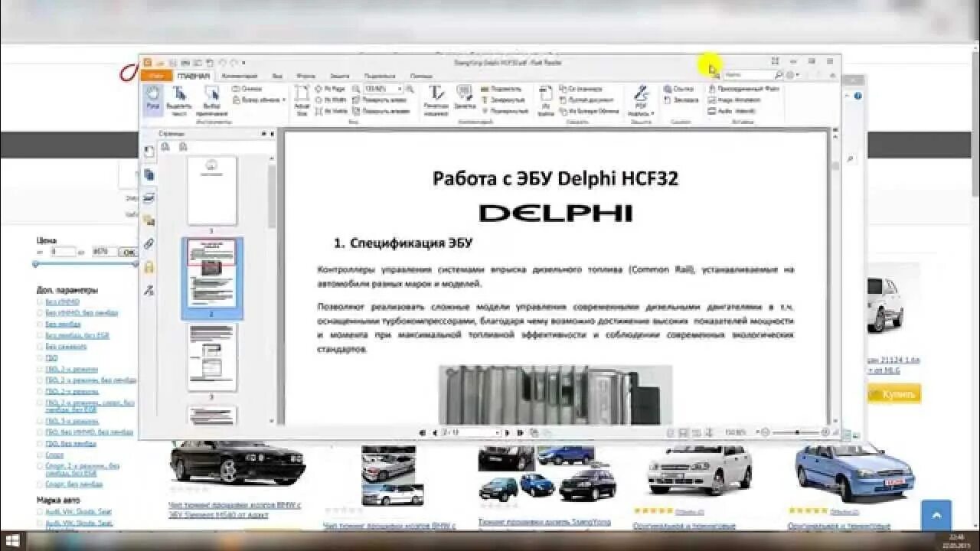The width and height of the screenshot is (980, 551).
Task: Choose Fit Visible view
Action: coord(332,111)
